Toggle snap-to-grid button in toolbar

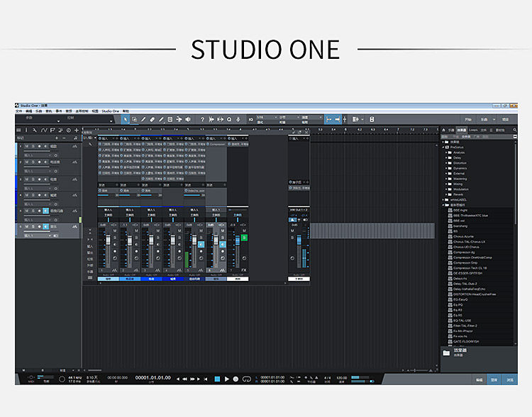pyautogui.click(x=328, y=119)
